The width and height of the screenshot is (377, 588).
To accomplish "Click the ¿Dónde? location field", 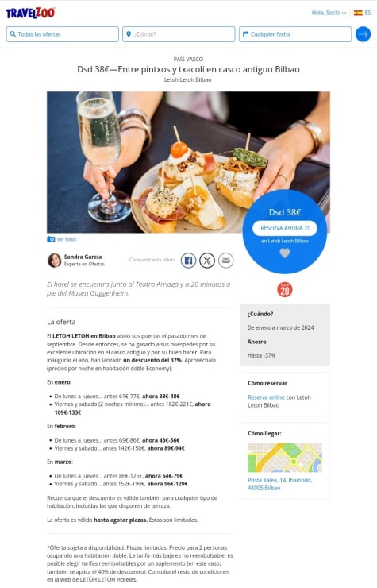I will coord(179,34).
